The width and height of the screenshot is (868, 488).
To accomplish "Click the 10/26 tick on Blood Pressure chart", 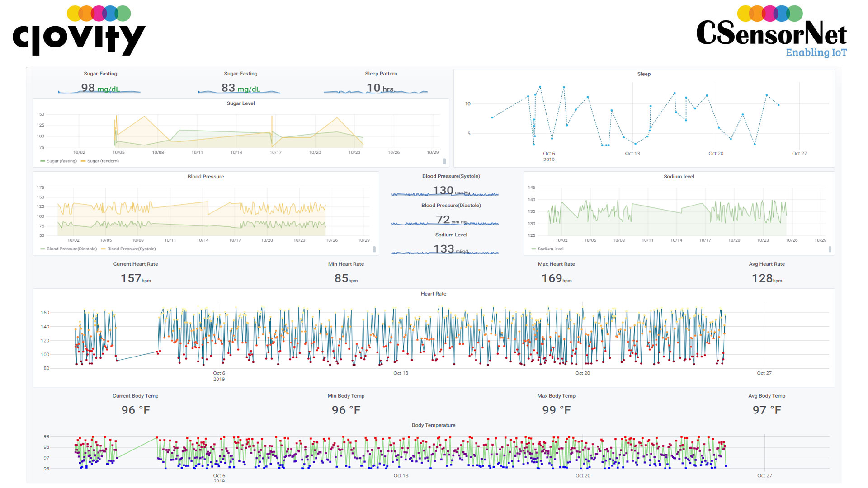I will pyautogui.click(x=332, y=240).
